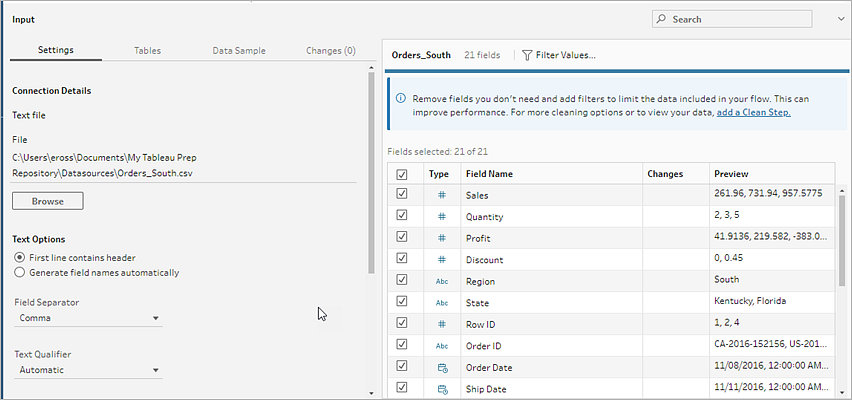Click the data type icon for Row ID
Image resolution: width=852 pixels, height=400 pixels.
click(x=442, y=324)
